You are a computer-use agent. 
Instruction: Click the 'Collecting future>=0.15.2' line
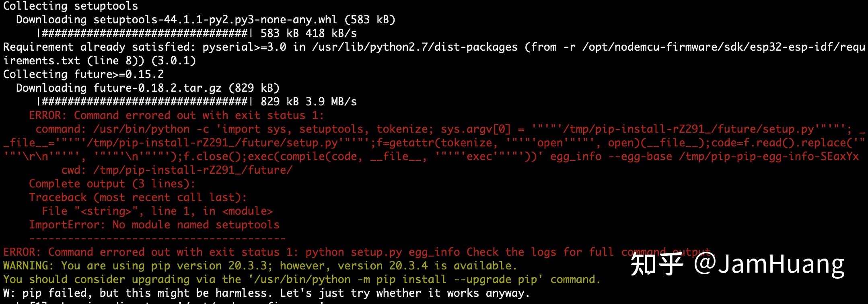pyautogui.click(x=83, y=74)
